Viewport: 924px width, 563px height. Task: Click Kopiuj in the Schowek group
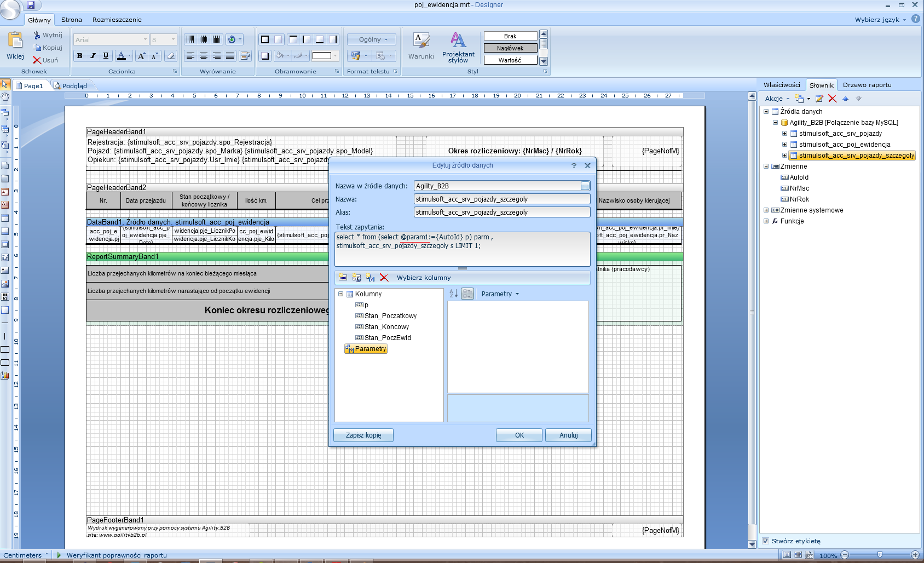[48, 48]
